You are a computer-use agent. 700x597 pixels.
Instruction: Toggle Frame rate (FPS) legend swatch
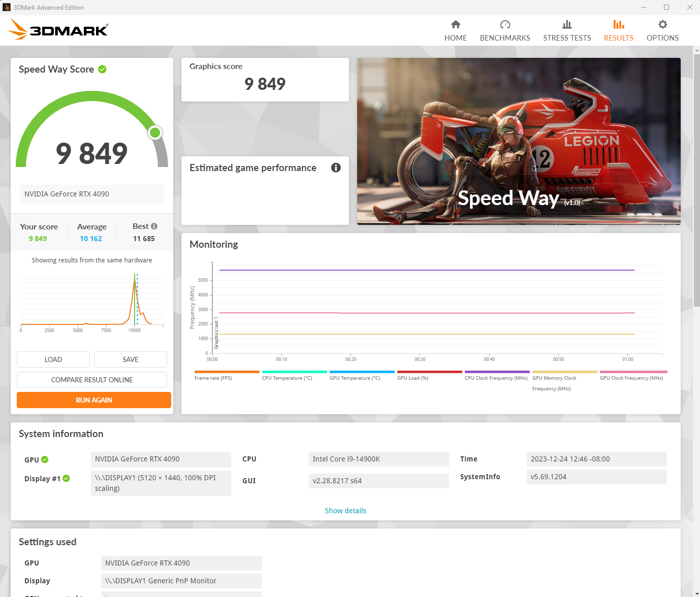click(x=227, y=372)
